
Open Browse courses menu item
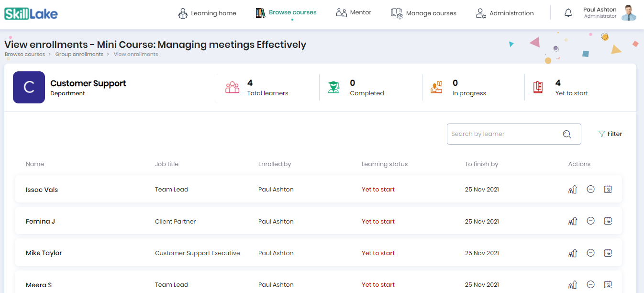(292, 12)
